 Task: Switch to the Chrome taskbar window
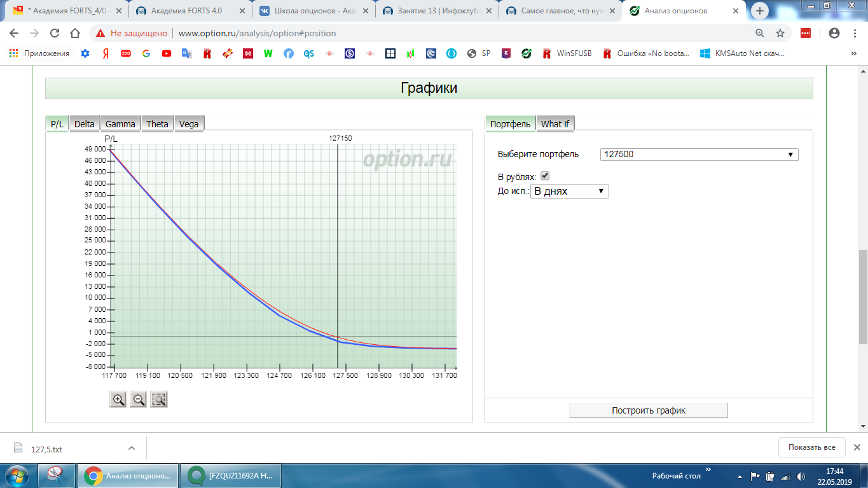pos(127,475)
